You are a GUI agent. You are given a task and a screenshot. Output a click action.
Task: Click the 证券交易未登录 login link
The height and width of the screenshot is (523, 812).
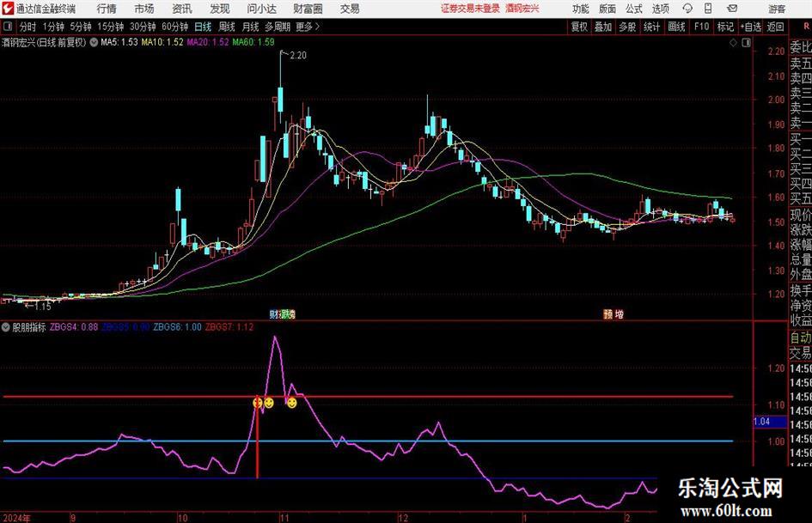pyautogui.click(x=470, y=9)
